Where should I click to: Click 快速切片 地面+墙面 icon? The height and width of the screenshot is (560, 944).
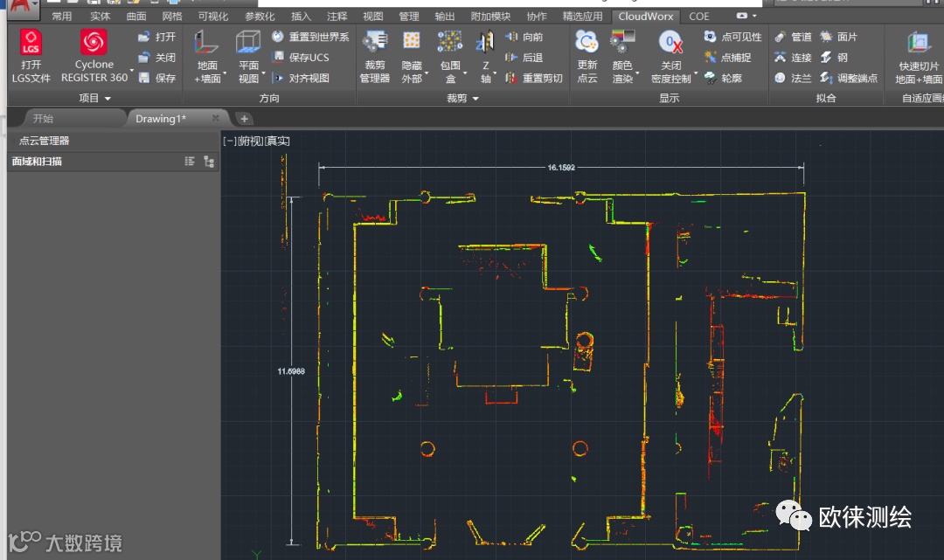[918, 44]
